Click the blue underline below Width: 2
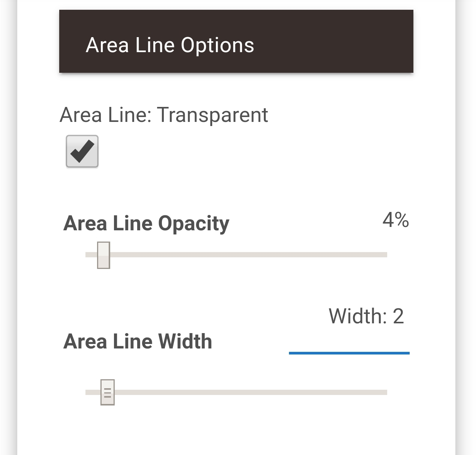Image resolution: width=476 pixels, height=455 pixels. [349, 353]
